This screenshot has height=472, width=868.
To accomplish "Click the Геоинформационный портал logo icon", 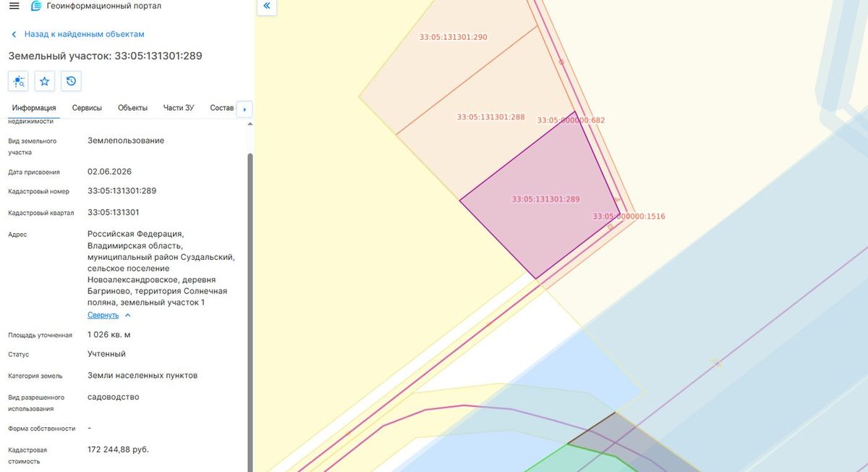I will (36, 6).
